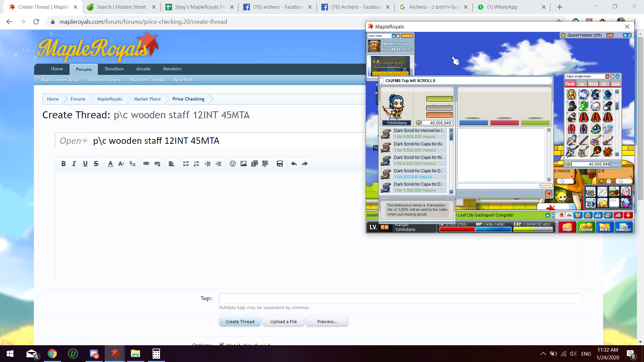Open the font family menu
The image size is (644, 362).
coord(132,164)
